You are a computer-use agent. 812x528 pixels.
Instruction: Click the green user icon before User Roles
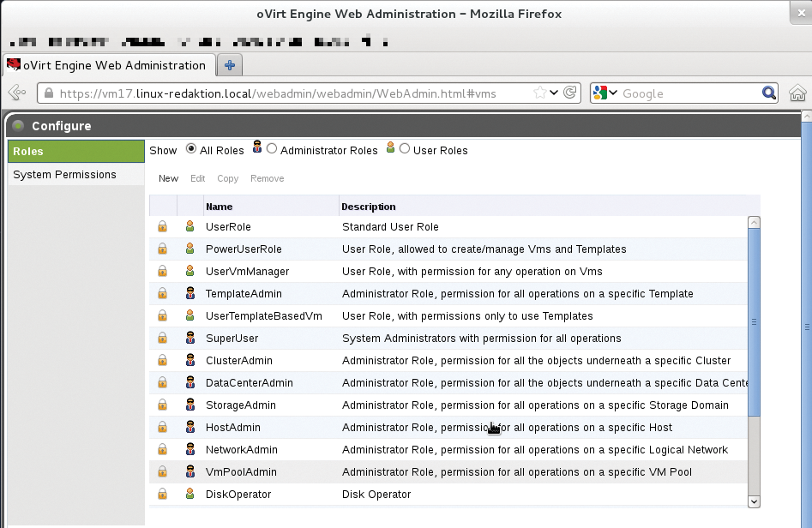coord(391,149)
